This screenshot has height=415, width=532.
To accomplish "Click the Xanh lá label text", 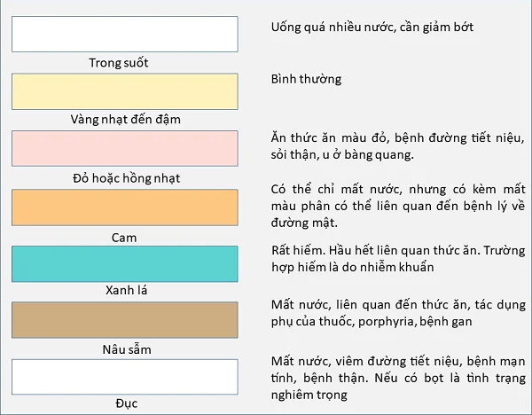I will [126, 290].
